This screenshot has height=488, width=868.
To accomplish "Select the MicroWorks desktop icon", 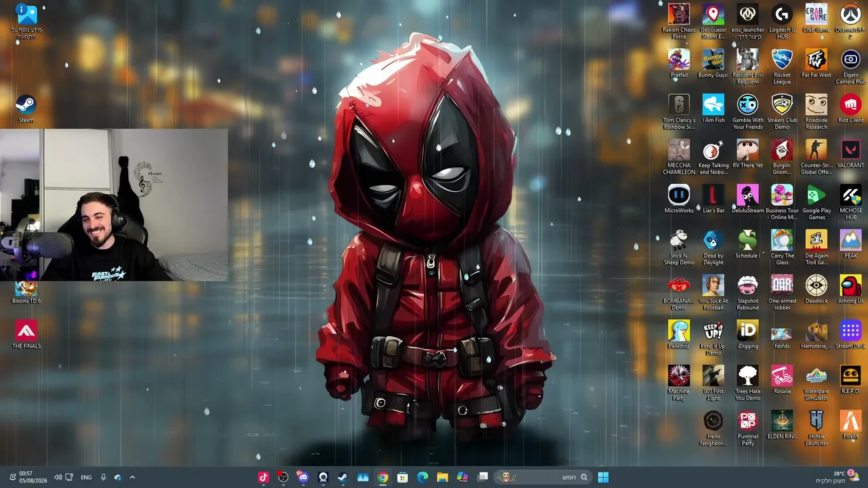I will click(679, 199).
